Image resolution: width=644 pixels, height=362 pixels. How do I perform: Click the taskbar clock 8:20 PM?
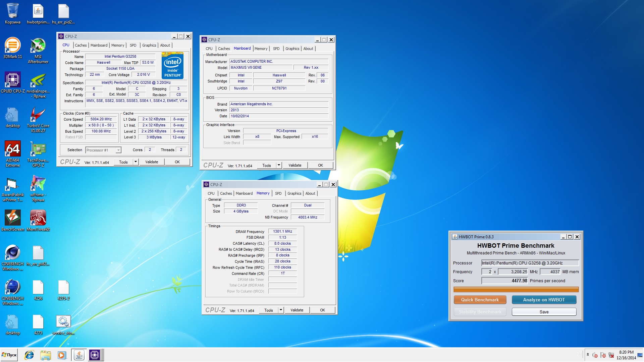626,355
